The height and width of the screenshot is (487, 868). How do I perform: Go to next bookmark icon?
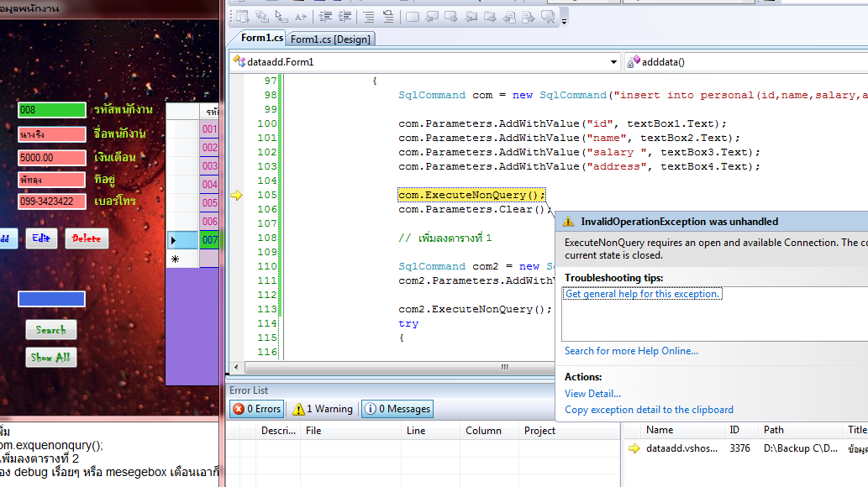[x=451, y=17]
